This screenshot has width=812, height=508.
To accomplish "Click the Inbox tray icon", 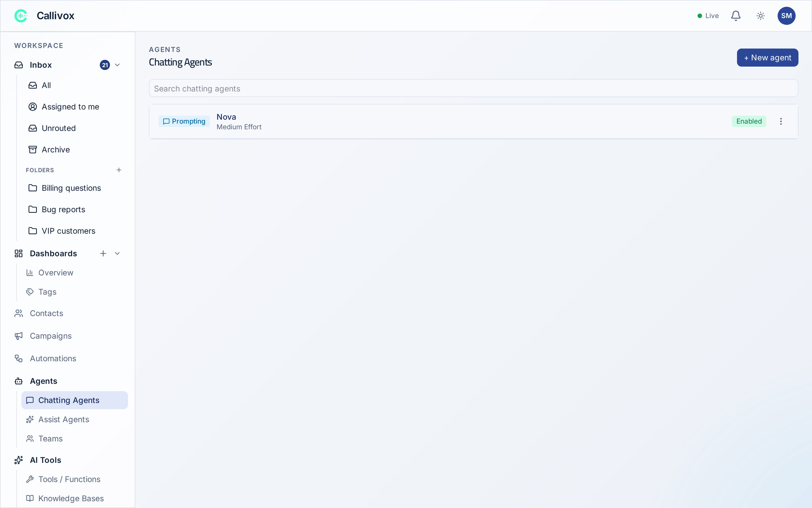I will [x=19, y=65].
